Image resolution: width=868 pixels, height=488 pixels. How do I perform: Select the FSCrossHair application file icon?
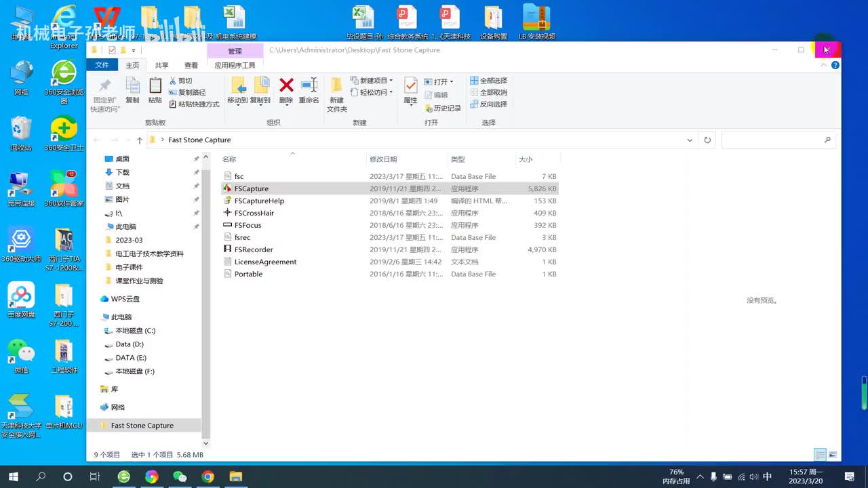point(228,213)
